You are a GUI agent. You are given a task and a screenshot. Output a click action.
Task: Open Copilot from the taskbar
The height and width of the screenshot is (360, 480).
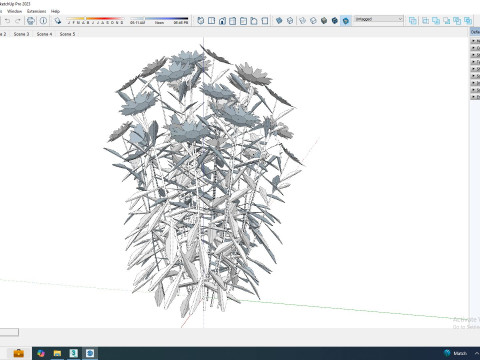pos(41,353)
